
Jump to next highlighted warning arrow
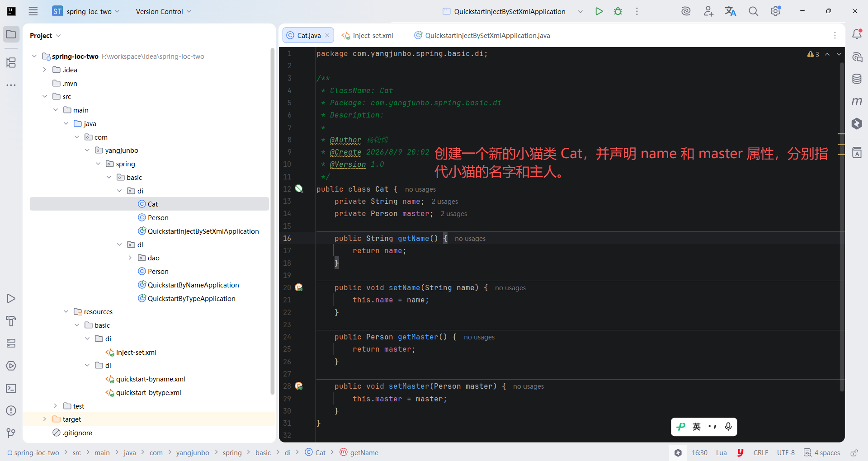pyautogui.click(x=839, y=54)
